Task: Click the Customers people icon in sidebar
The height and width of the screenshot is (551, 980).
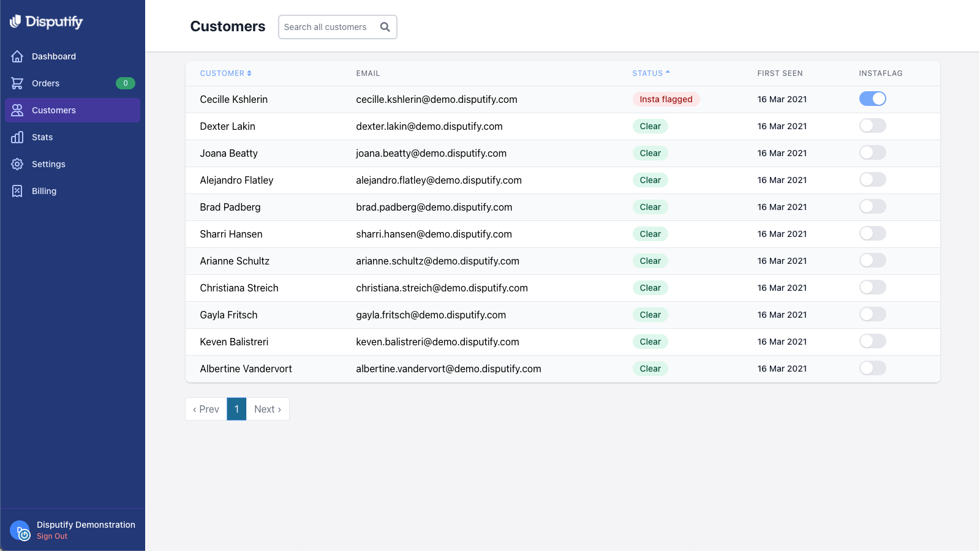Action: [18, 110]
